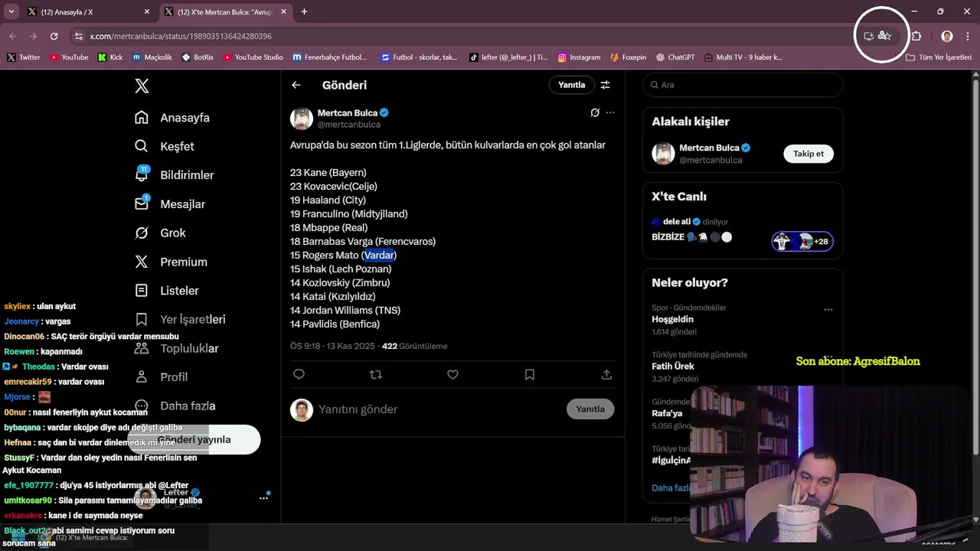Reload the page in Chrome
Viewport: 980px width, 551px height.
click(x=54, y=36)
